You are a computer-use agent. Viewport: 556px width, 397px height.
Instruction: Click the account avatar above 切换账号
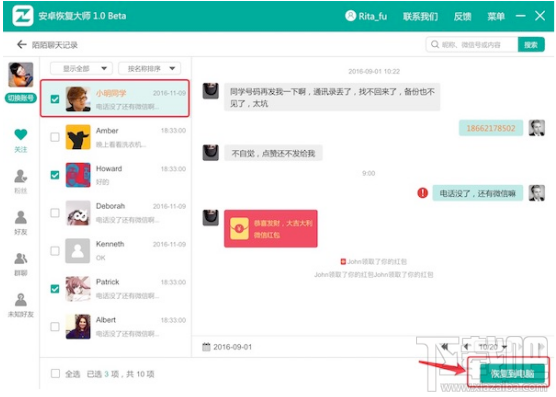tap(21, 74)
